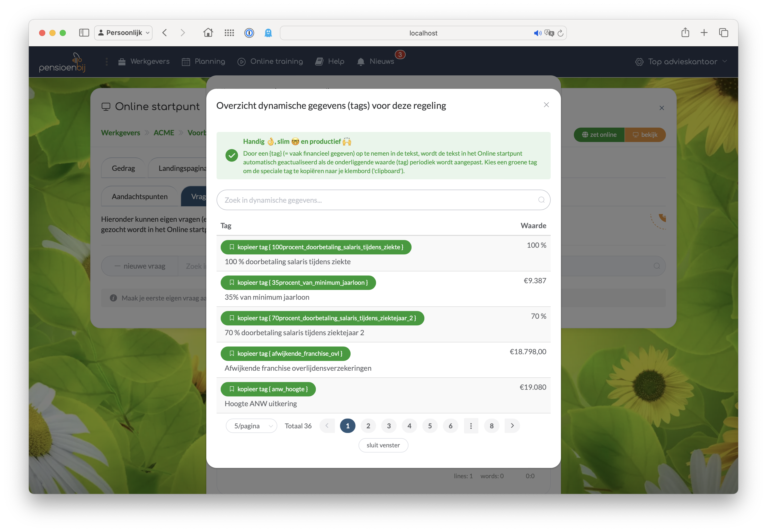Click the localhost address bar
The height and width of the screenshot is (532, 767).
pos(423,33)
